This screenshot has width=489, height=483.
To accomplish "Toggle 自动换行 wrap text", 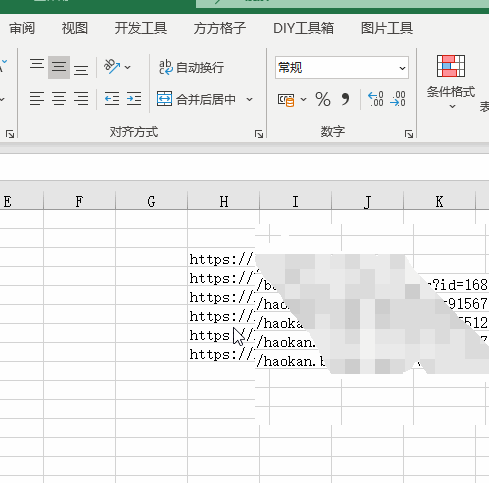I will (x=191, y=67).
